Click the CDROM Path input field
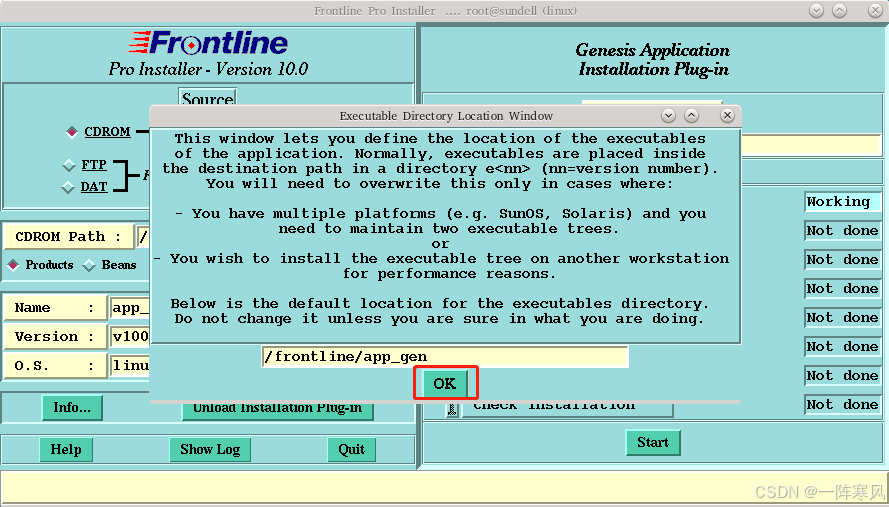889x507 pixels. pyautogui.click(x=143, y=236)
